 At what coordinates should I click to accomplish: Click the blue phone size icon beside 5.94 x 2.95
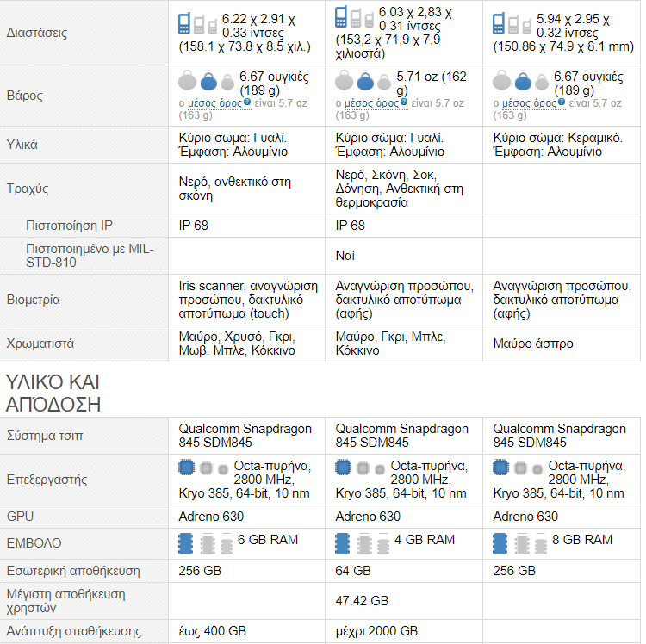click(499, 24)
